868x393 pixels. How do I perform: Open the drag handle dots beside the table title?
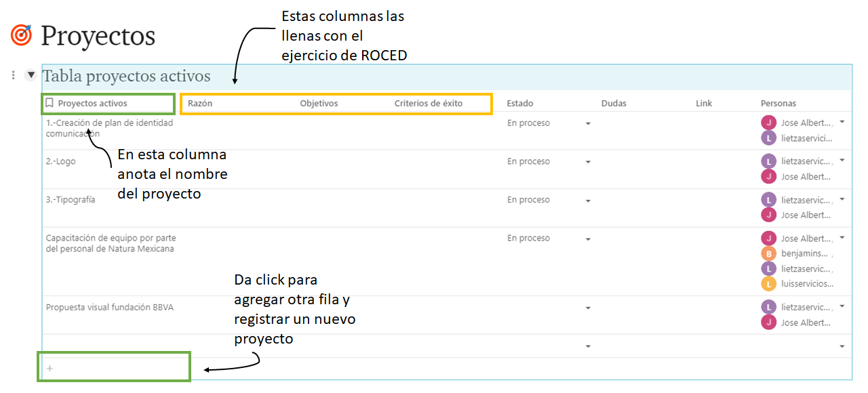14,75
